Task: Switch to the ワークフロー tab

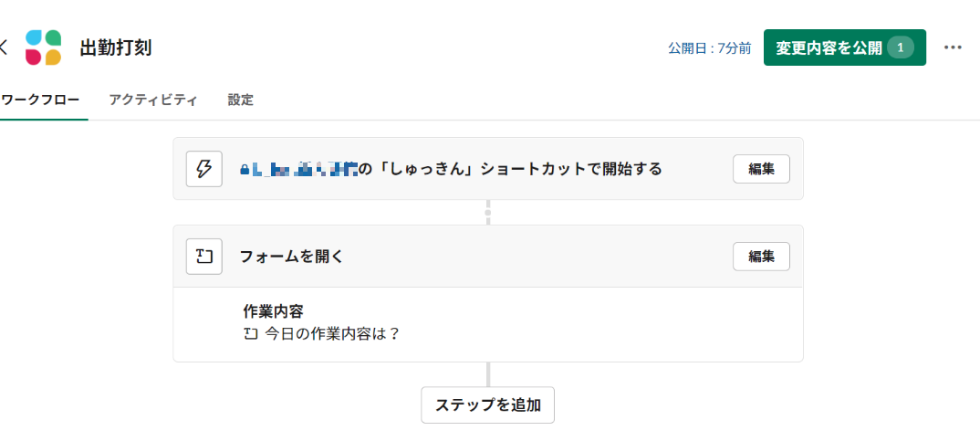Action: coord(41,100)
